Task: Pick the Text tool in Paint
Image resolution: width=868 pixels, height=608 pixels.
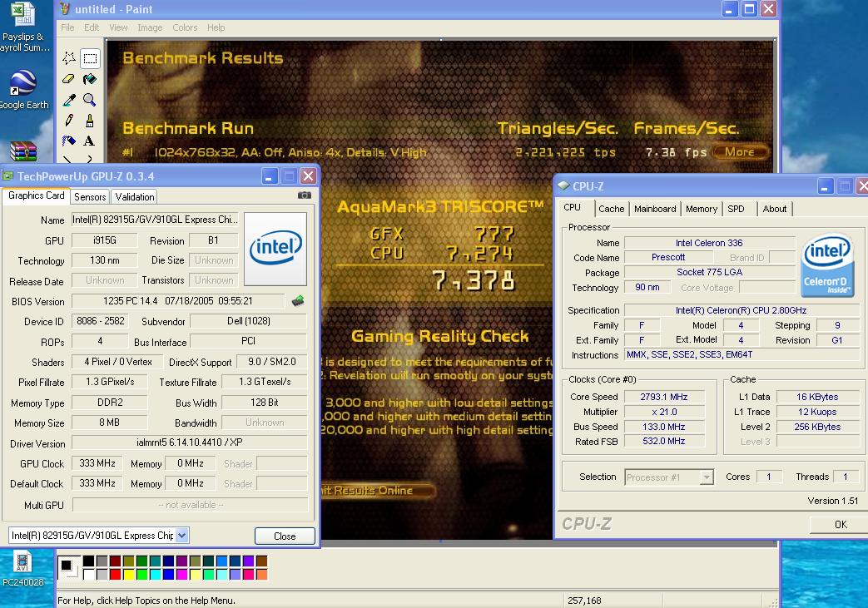Action: (x=90, y=141)
